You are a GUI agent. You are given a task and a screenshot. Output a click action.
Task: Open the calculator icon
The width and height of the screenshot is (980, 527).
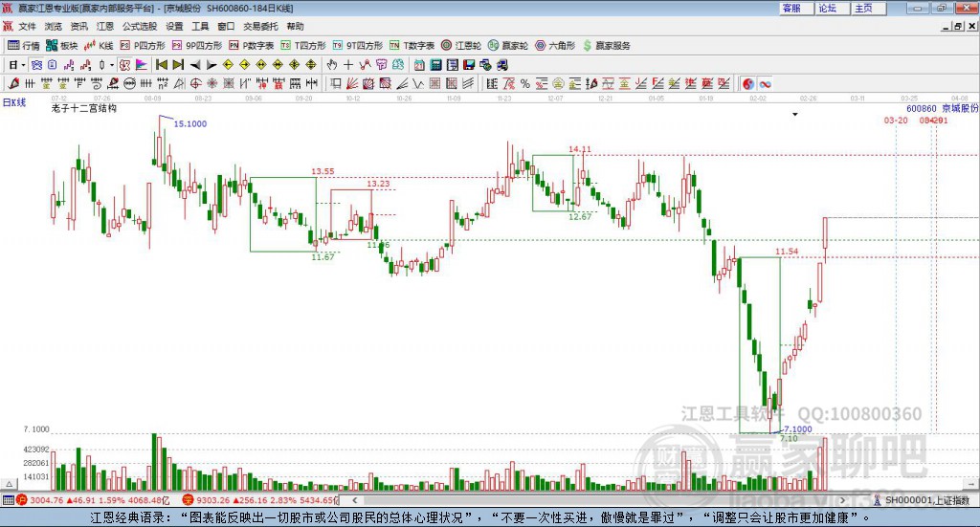coord(436,65)
